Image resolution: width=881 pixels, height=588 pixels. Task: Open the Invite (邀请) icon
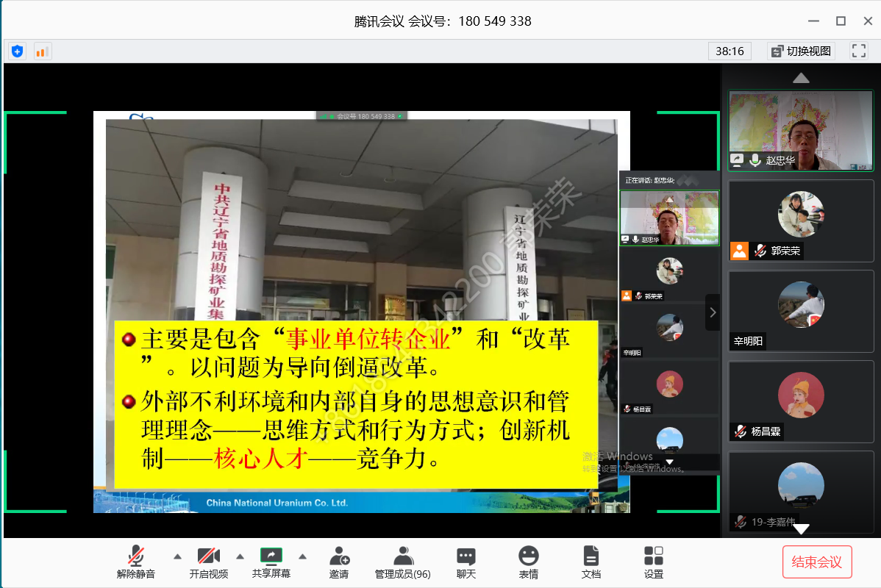pos(339,562)
